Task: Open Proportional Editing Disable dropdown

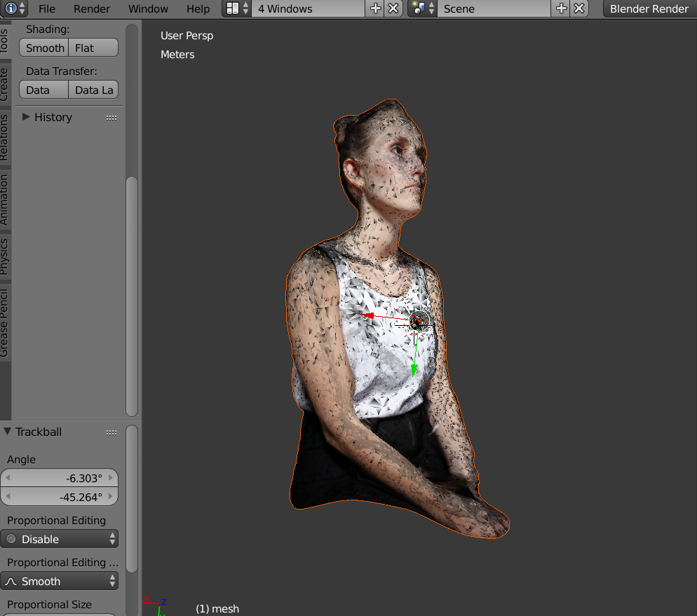Action: (x=59, y=539)
